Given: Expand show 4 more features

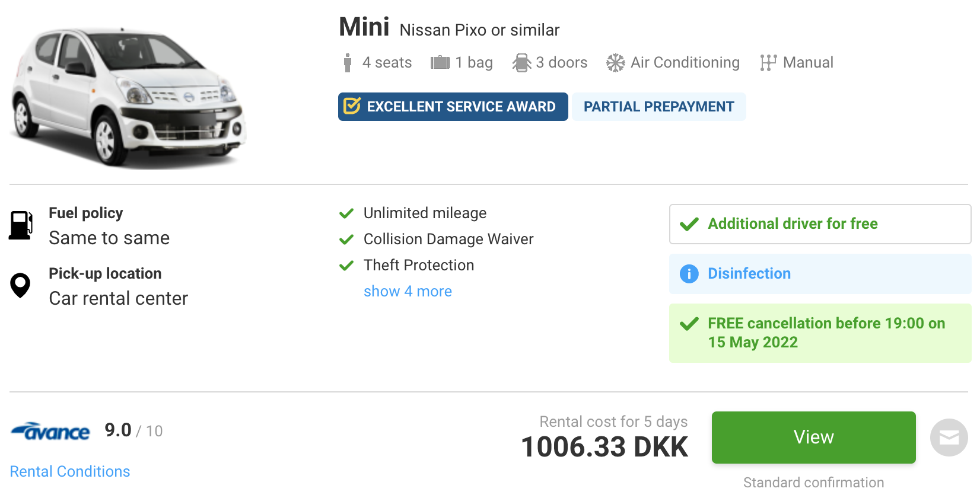Looking at the screenshot, I should (x=408, y=291).
